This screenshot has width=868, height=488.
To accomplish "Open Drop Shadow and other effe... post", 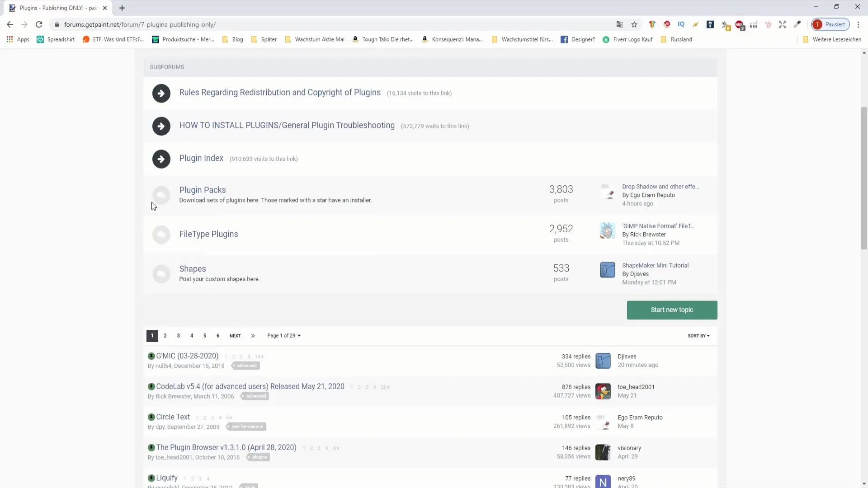I will [x=660, y=187].
